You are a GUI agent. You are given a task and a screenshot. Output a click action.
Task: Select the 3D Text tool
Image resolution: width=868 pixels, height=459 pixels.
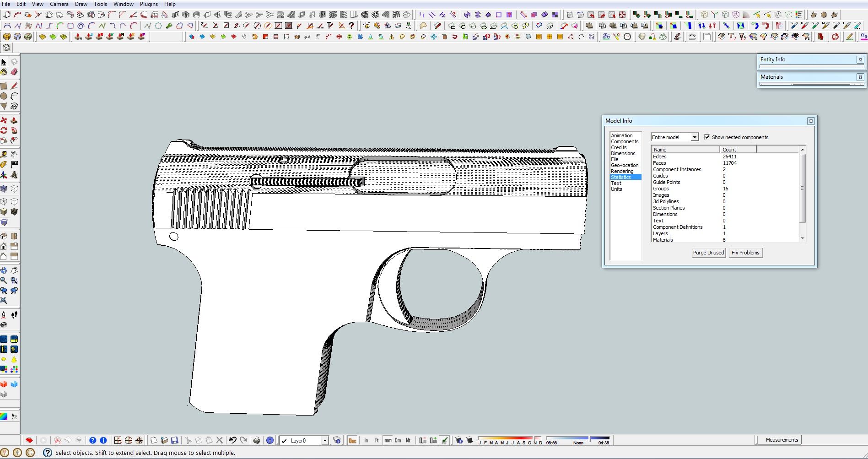pos(14,174)
